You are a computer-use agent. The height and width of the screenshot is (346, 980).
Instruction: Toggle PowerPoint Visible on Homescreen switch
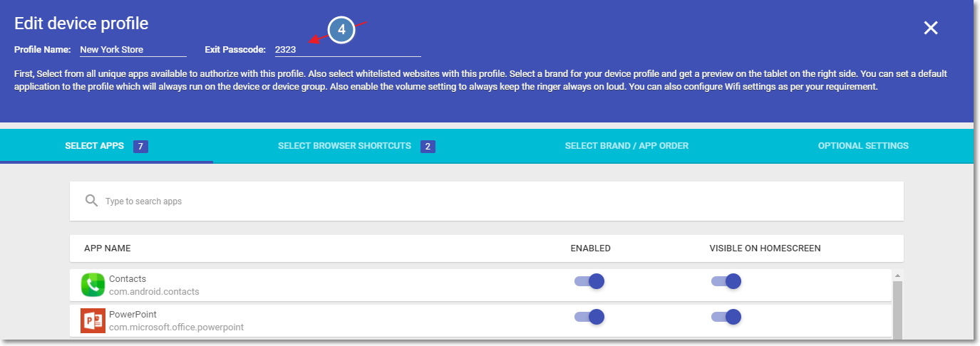click(726, 317)
